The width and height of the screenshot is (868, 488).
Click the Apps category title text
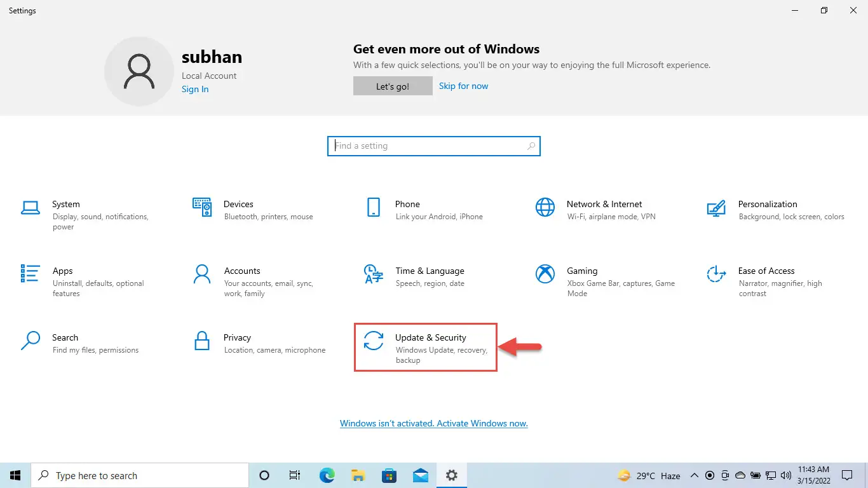62,271
